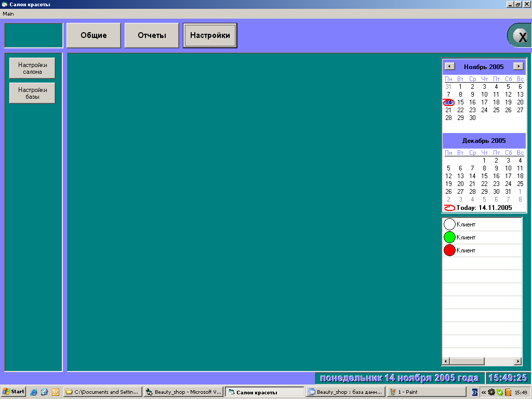Click the client list horizontal scrollbar thumb

467,362
